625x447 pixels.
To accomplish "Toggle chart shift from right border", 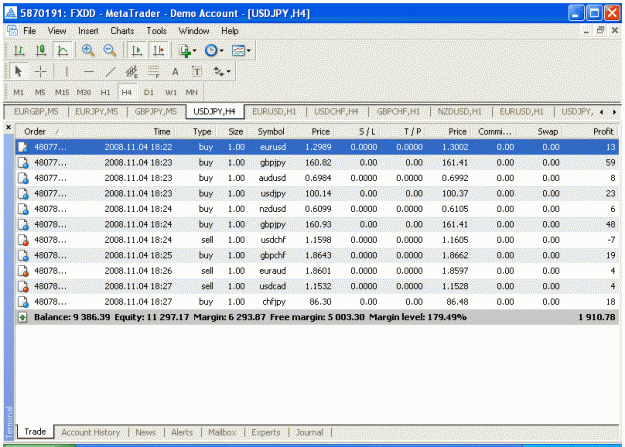I will [159, 51].
